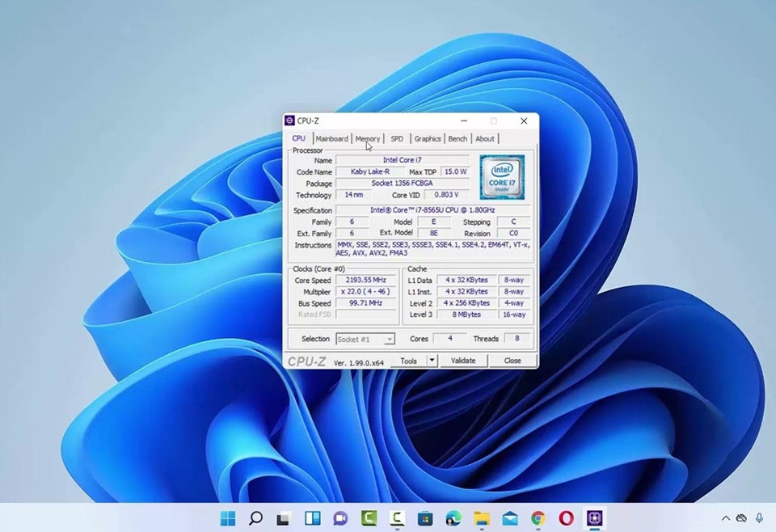Open the Bench tab
The image size is (776, 532).
pyautogui.click(x=458, y=138)
